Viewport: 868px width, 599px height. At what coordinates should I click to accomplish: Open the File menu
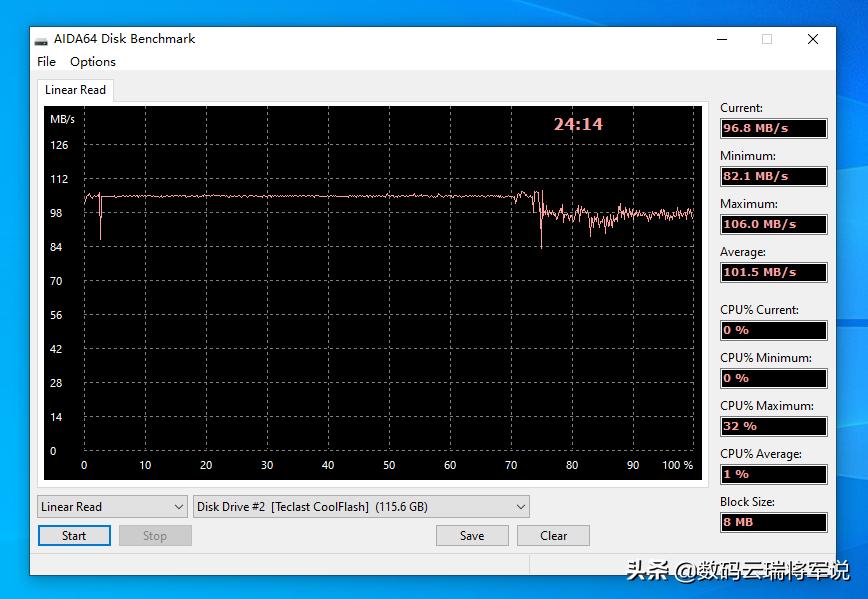(46, 61)
